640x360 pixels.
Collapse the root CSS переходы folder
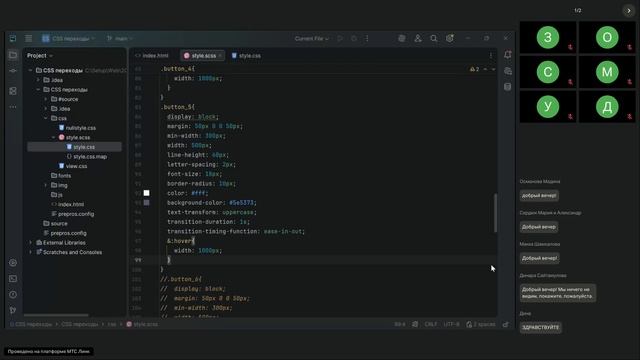click(x=31, y=70)
